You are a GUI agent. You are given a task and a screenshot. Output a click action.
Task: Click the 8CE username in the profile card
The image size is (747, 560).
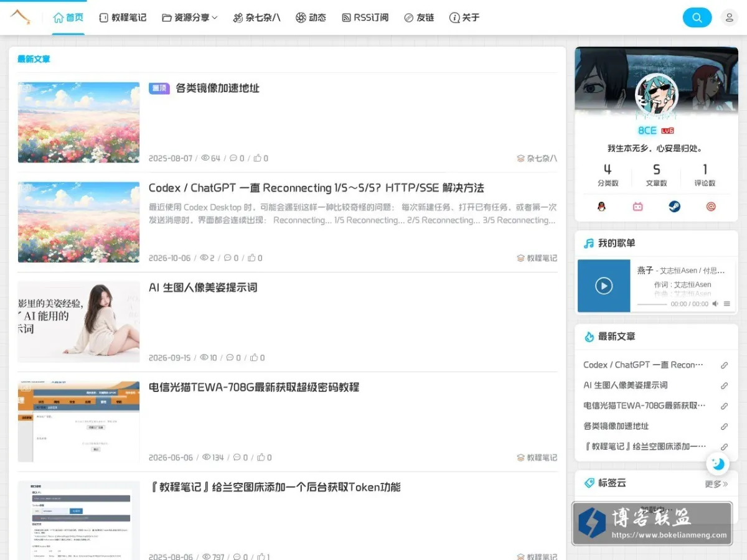(647, 131)
